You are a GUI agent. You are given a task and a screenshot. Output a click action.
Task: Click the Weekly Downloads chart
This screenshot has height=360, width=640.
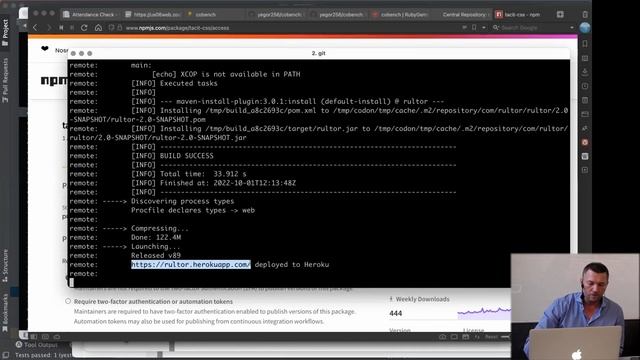tap(484, 312)
